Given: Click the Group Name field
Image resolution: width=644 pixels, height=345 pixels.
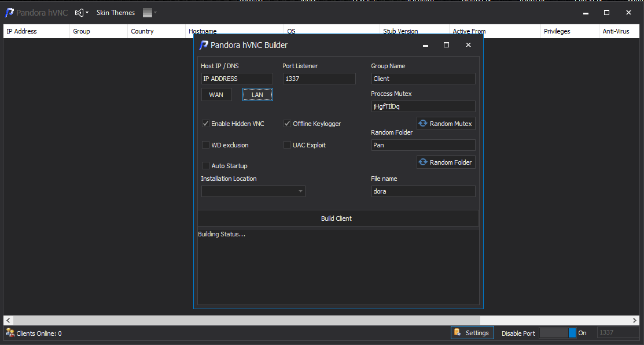Looking at the screenshot, I should [x=423, y=79].
